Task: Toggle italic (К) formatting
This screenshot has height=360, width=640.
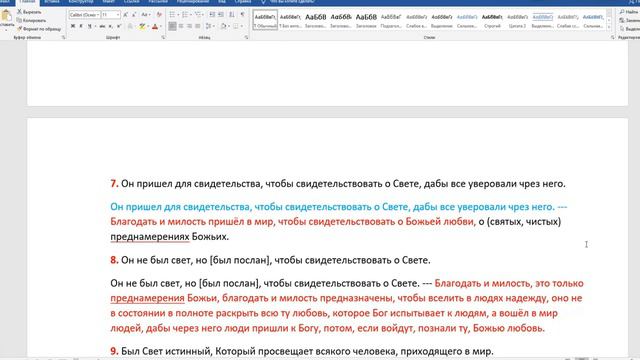Action: pyautogui.click(x=81, y=26)
